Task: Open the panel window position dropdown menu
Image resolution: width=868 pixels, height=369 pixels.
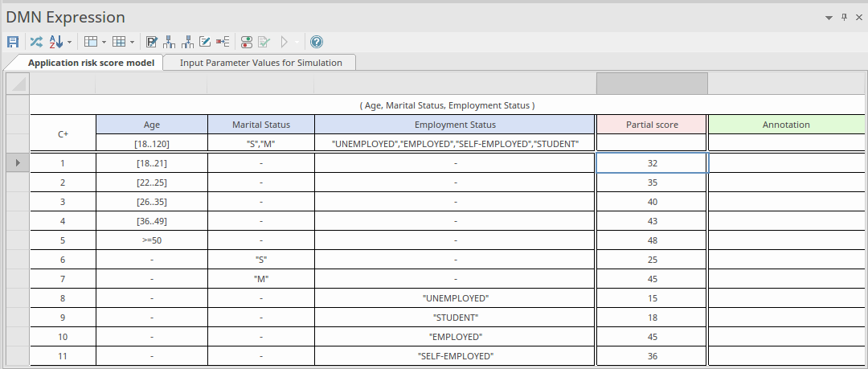Action: [x=829, y=18]
